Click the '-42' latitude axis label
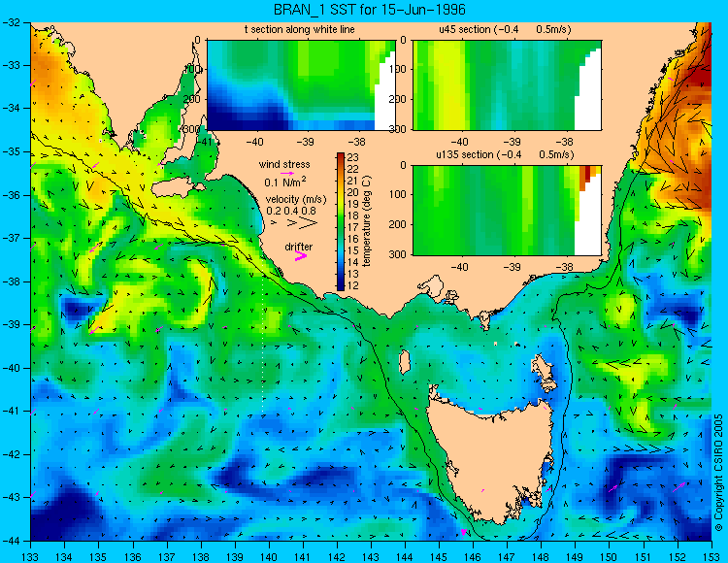Image resolution: width=728 pixels, height=563 pixels. 11,454
